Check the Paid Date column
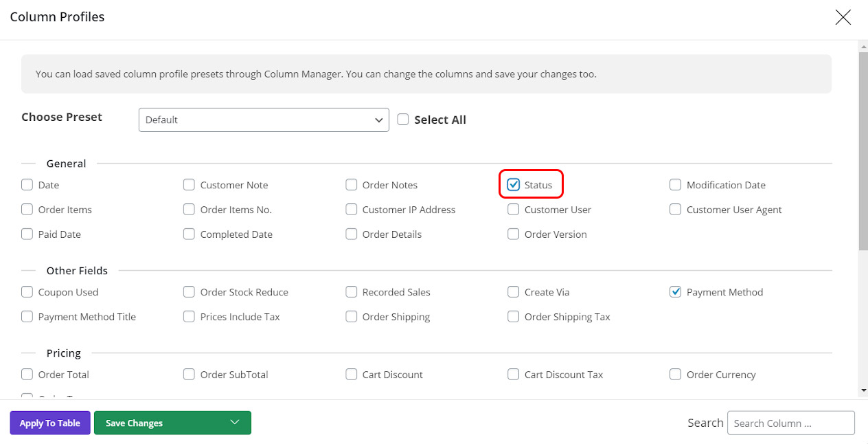The height and width of the screenshot is (444, 868). (27, 234)
